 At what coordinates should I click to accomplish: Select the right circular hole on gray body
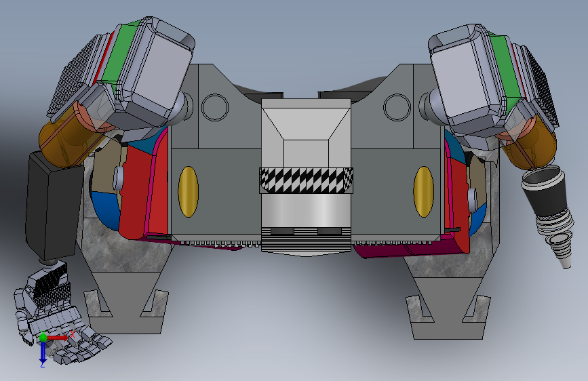tap(397, 107)
